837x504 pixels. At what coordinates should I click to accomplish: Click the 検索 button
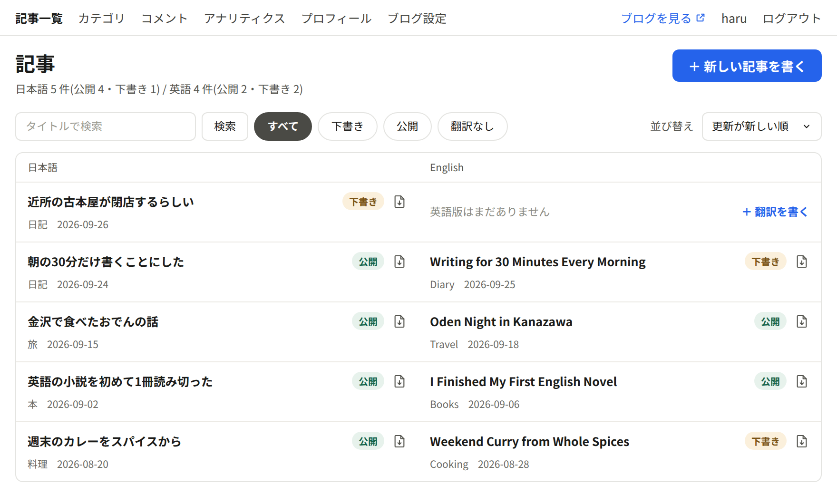coord(225,126)
